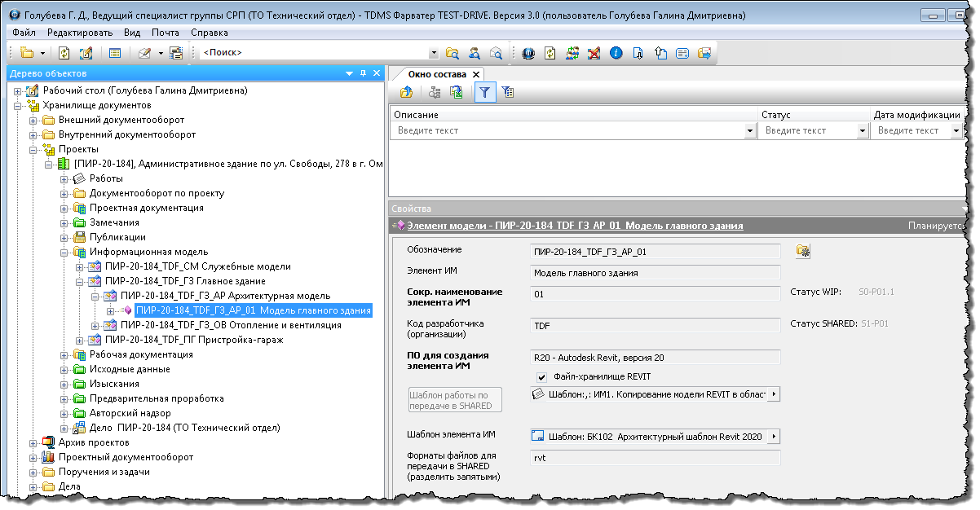Open the Редактировать menu

[80, 33]
